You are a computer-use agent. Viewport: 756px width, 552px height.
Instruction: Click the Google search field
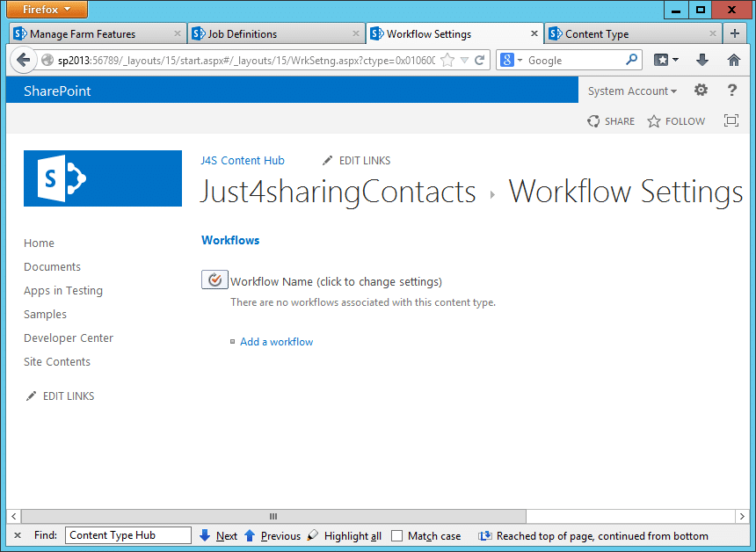coord(574,61)
